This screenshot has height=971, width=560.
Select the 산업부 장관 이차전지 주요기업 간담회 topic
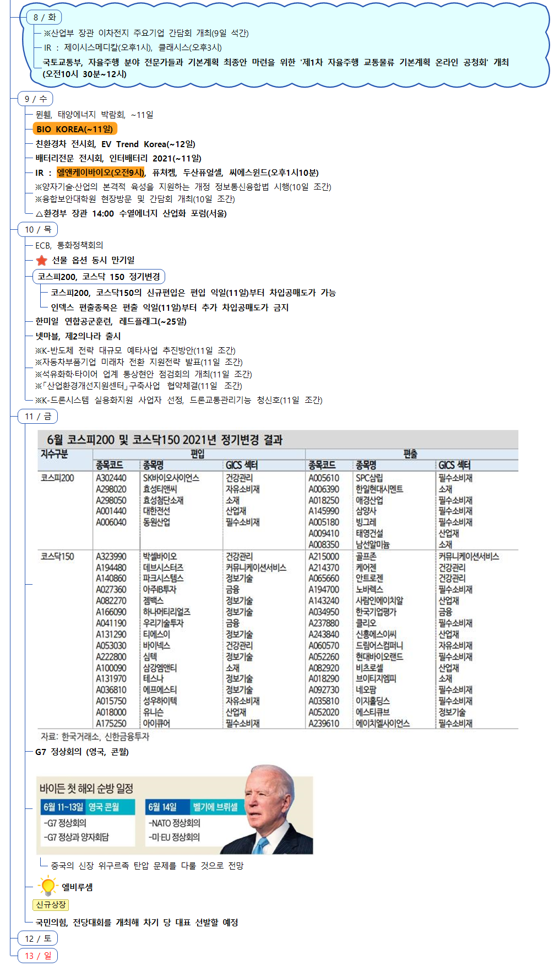(x=146, y=33)
